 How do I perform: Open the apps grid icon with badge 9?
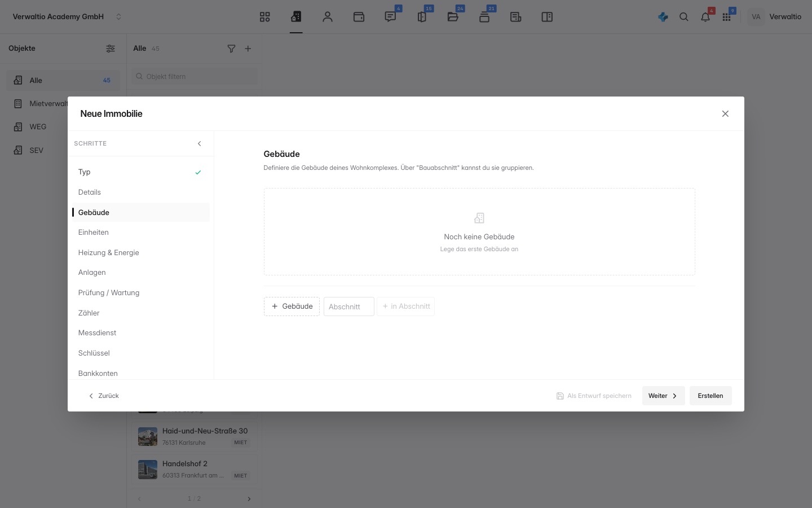pos(727,17)
